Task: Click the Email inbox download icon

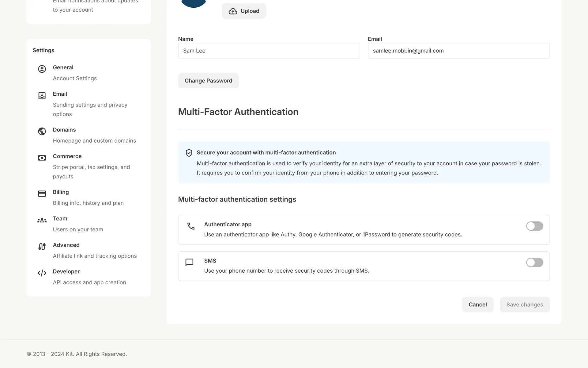Action: coord(42,96)
